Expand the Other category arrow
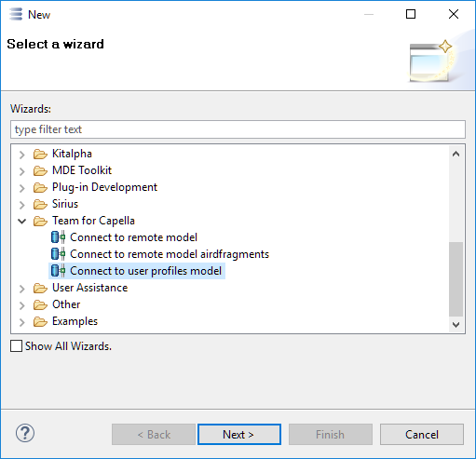The width and height of the screenshot is (476, 459). (x=22, y=305)
